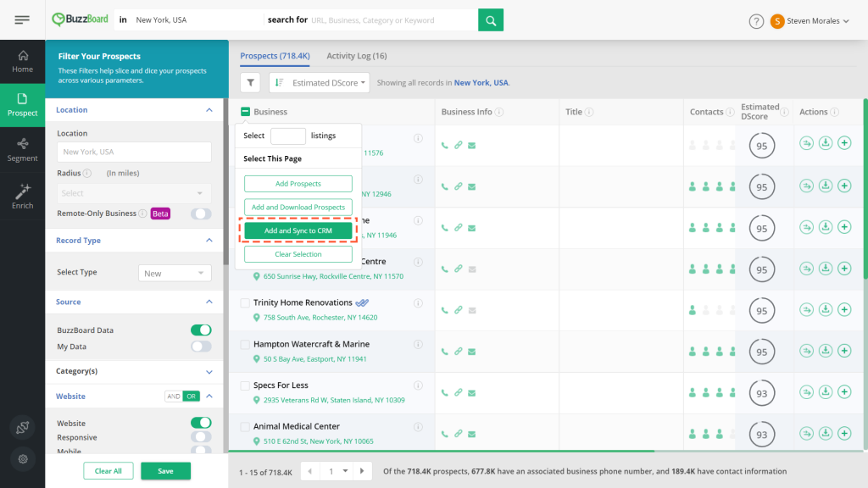Enable the Responsive filter switch

click(x=201, y=437)
